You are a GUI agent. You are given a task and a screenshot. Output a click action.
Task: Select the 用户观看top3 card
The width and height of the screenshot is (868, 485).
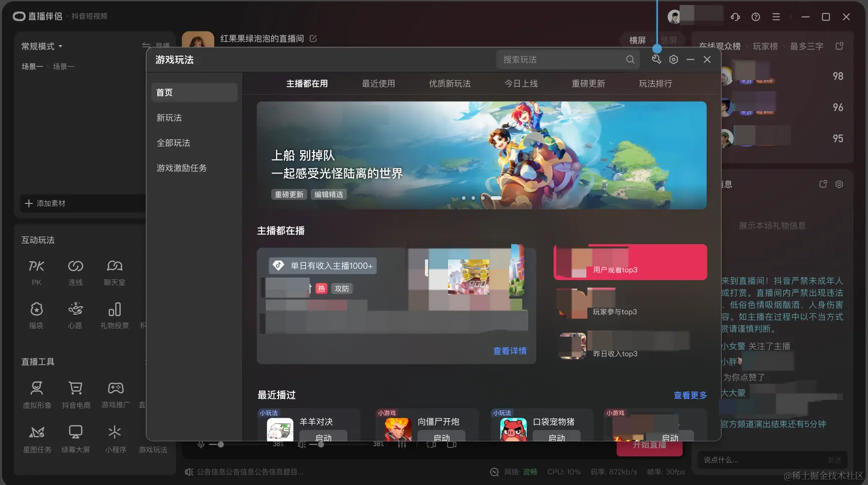(x=630, y=262)
